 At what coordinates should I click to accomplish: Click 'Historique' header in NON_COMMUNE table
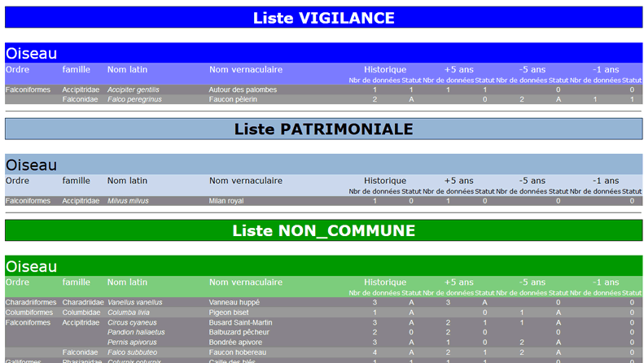click(x=385, y=282)
